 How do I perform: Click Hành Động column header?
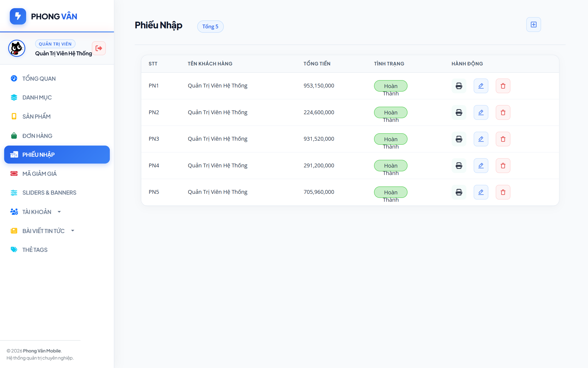(x=467, y=64)
